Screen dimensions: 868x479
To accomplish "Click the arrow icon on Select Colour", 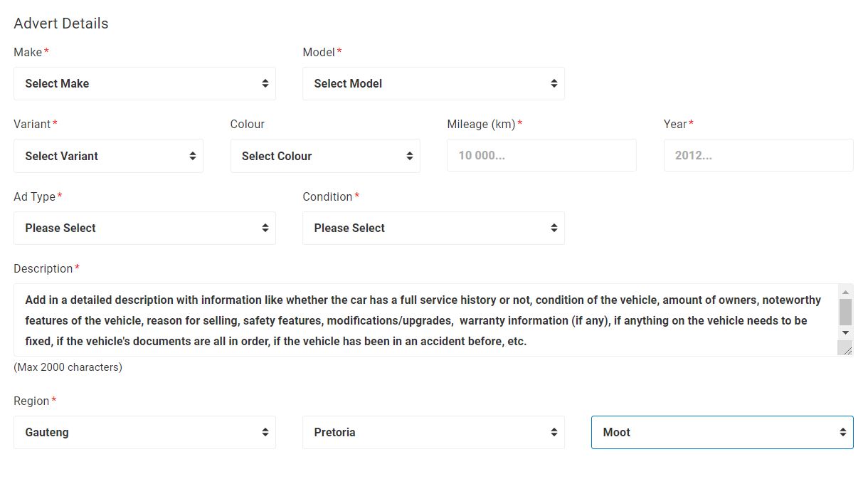I will point(410,156).
